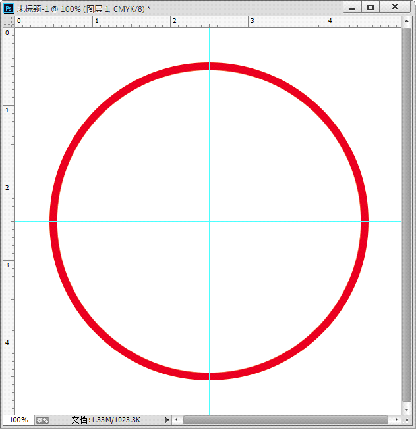Click the window resize grip corner
This screenshot has height=429, width=416.
pyautogui.click(x=407, y=420)
